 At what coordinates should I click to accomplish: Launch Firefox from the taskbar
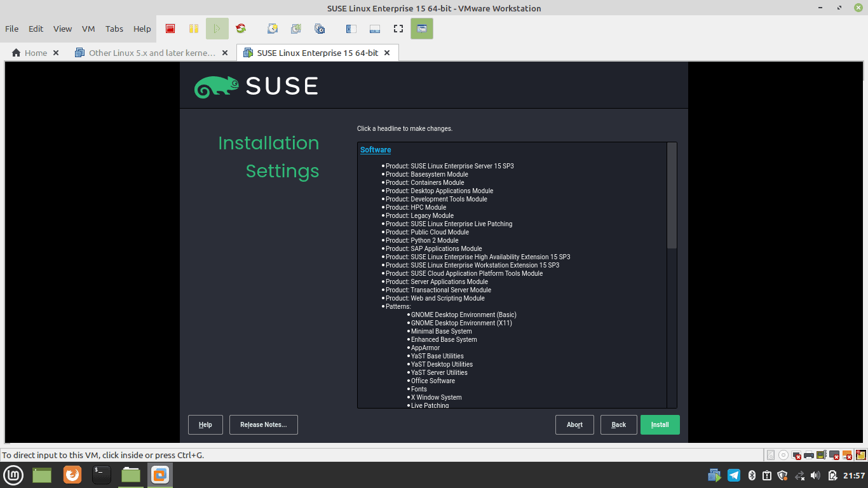[x=72, y=475]
